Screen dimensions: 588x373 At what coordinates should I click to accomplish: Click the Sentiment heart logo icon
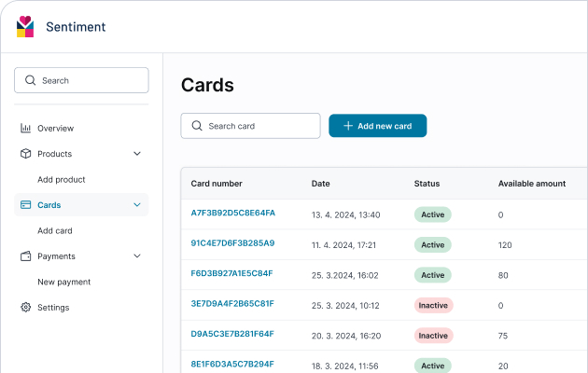25,27
